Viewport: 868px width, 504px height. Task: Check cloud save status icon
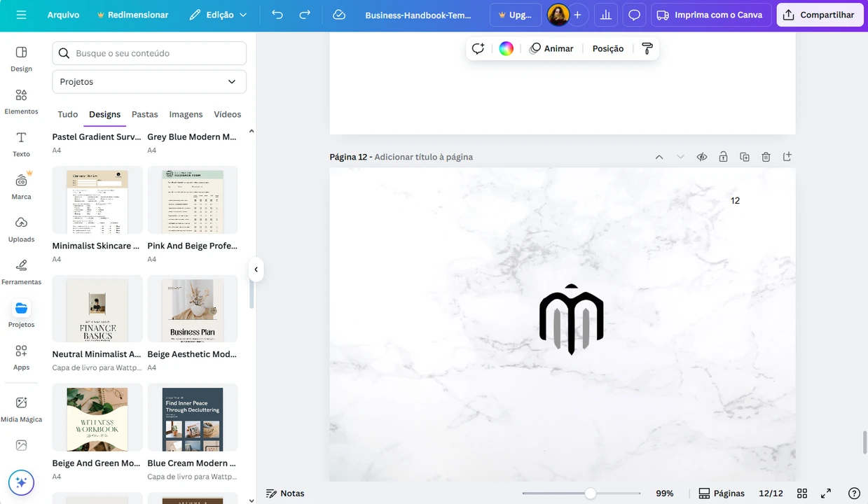tap(339, 15)
